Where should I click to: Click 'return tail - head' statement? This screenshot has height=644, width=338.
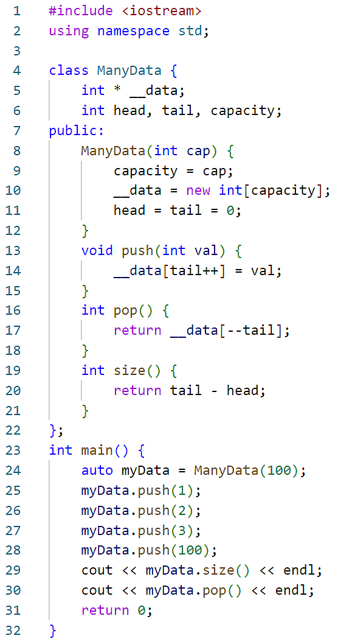click(190, 390)
